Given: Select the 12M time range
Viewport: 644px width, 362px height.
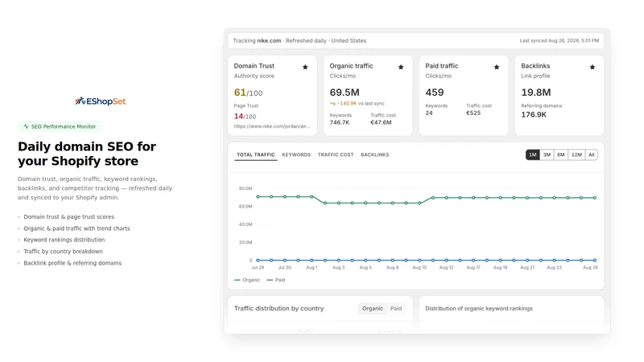Looking at the screenshot, I should (x=576, y=154).
